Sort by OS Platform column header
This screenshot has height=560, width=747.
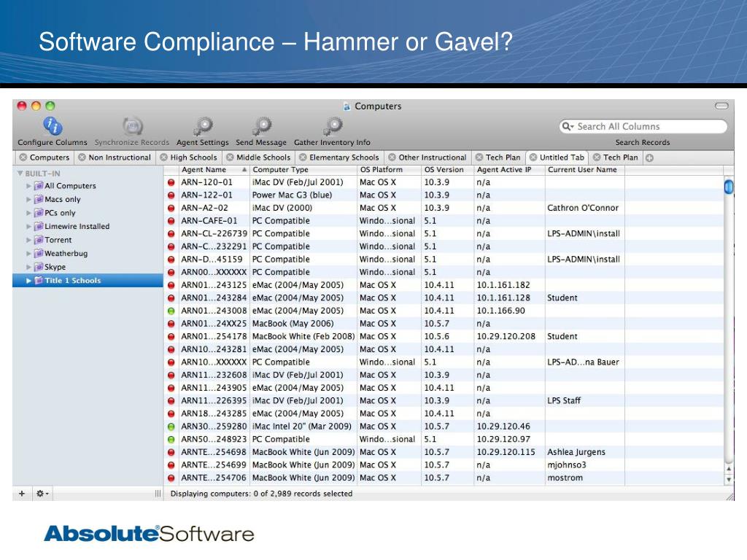390,169
